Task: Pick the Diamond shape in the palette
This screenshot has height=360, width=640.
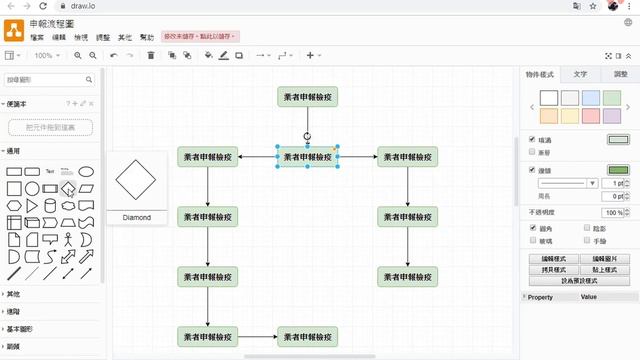Action: (68, 189)
